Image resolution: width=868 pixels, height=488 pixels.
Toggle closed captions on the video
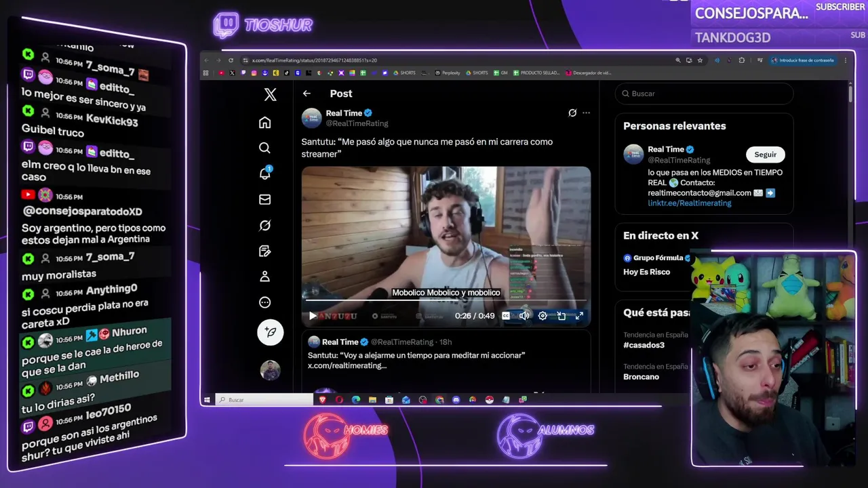[506, 316]
